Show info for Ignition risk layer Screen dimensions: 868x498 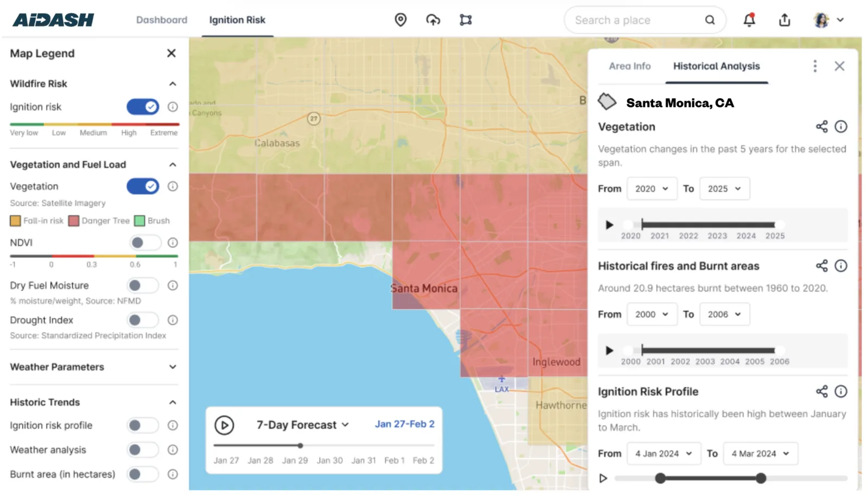(173, 107)
